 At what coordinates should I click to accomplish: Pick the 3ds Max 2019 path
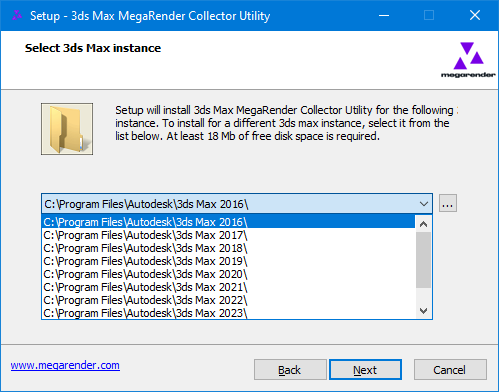[228, 261]
